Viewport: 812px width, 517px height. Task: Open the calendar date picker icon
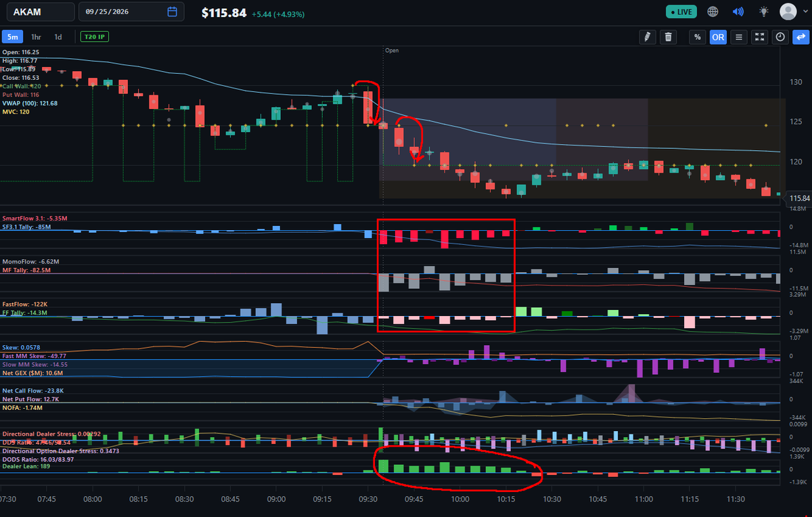172,12
